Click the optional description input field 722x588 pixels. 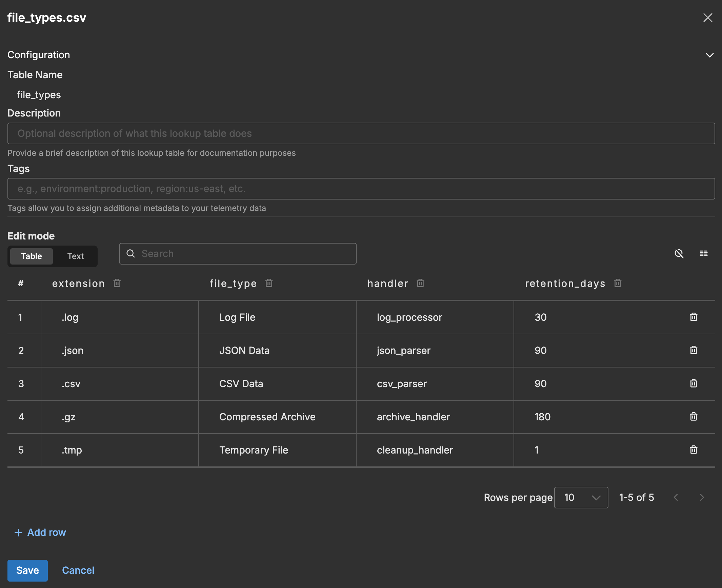tap(361, 133)
